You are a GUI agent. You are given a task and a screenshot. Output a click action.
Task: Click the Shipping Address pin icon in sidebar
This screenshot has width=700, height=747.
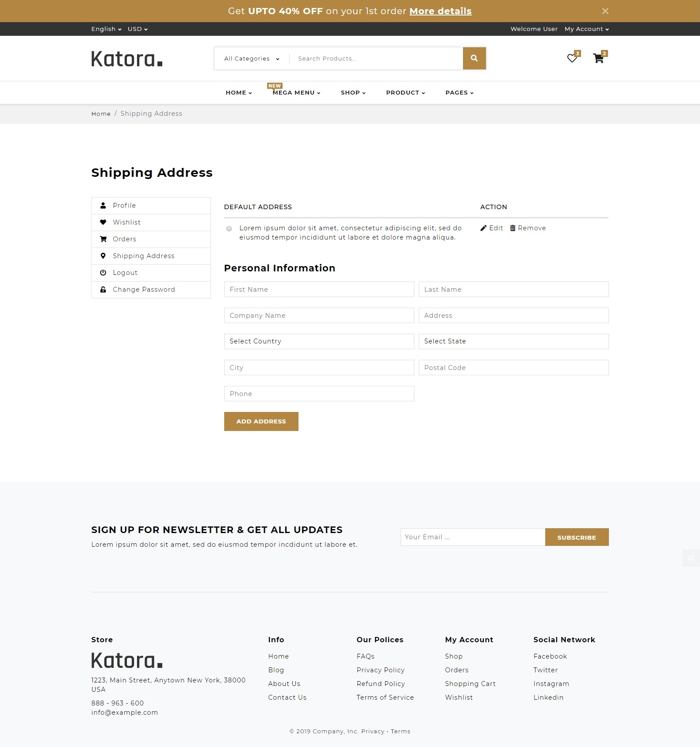103,256
